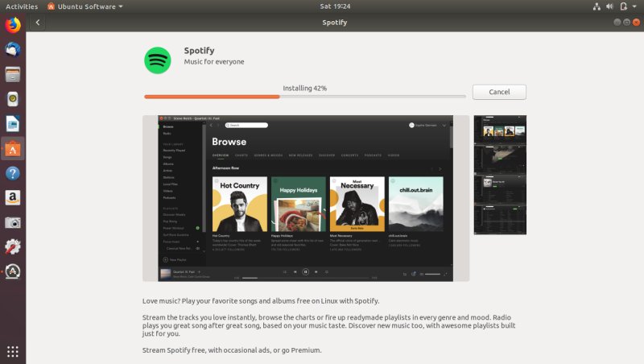
Task: Open the Help icon in dock
Action: [x=13, y=173]
